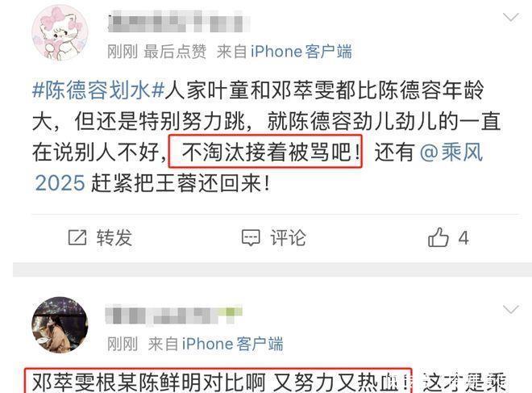
Task: Tap the 最后点赞 label on first post
Action: coord(175,52)
